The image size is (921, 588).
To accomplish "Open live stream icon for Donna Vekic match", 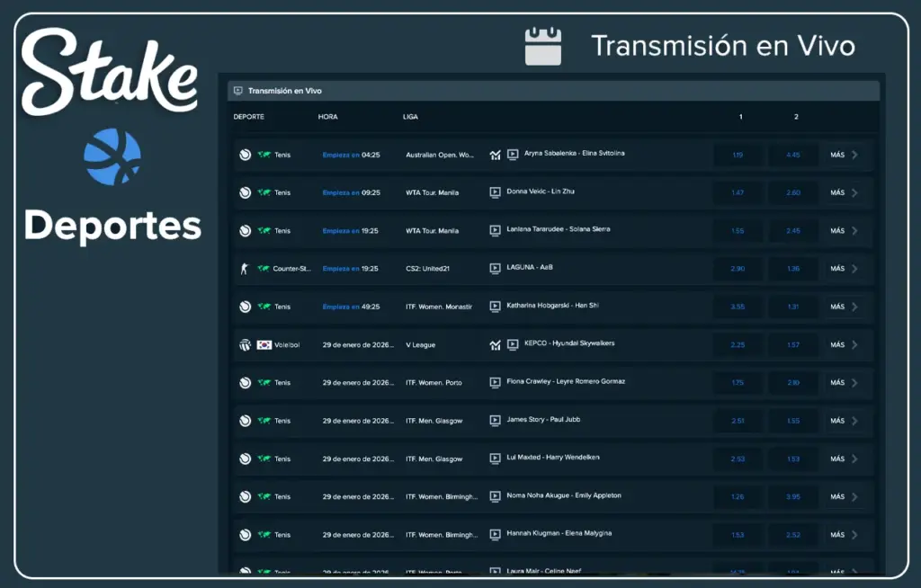I will tap(495, 192).
